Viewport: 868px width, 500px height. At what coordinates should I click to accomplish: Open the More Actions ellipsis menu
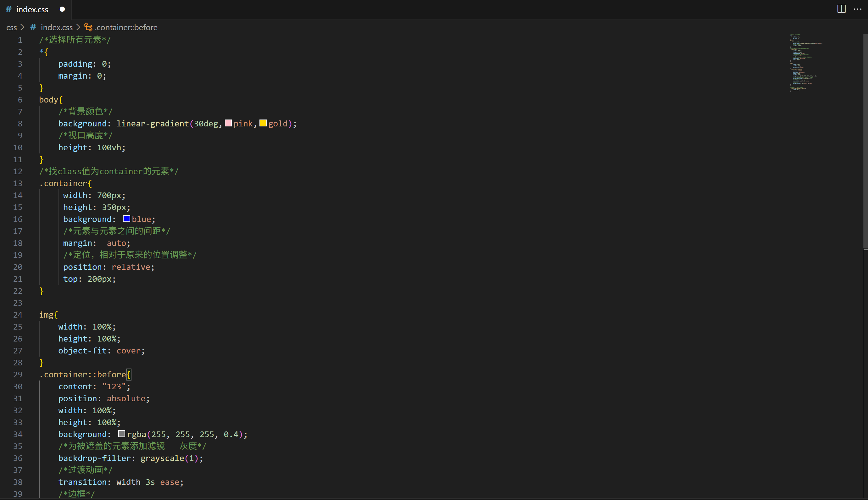tap(857, 9)
